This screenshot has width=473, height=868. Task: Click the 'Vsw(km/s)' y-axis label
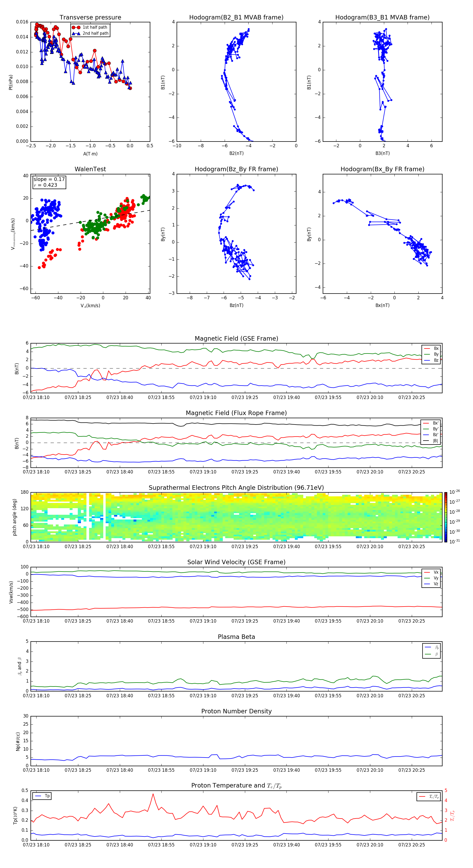(11, 592)
